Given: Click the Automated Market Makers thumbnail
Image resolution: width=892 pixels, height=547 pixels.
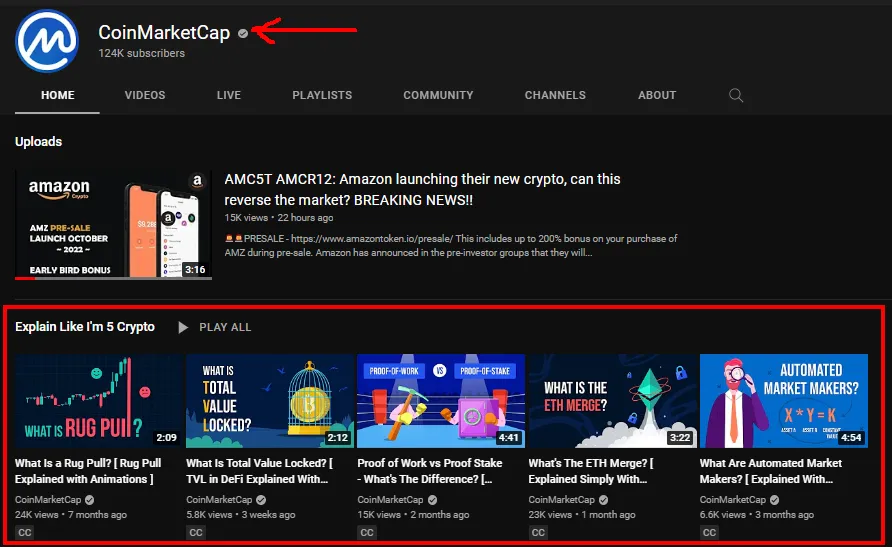Looking at the screenshot, I should coord(784,401).
